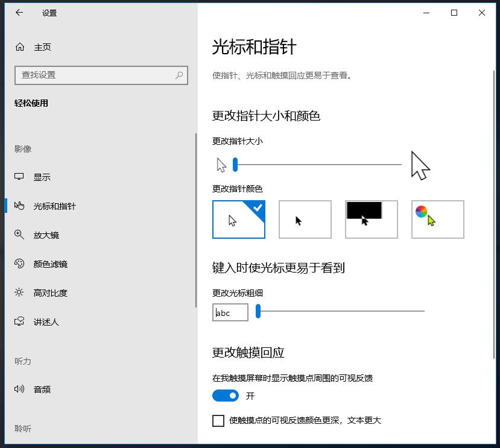Open the 颜色滤镜 palette icon
This screenshot has width=500, height=448.
point(19,264)
